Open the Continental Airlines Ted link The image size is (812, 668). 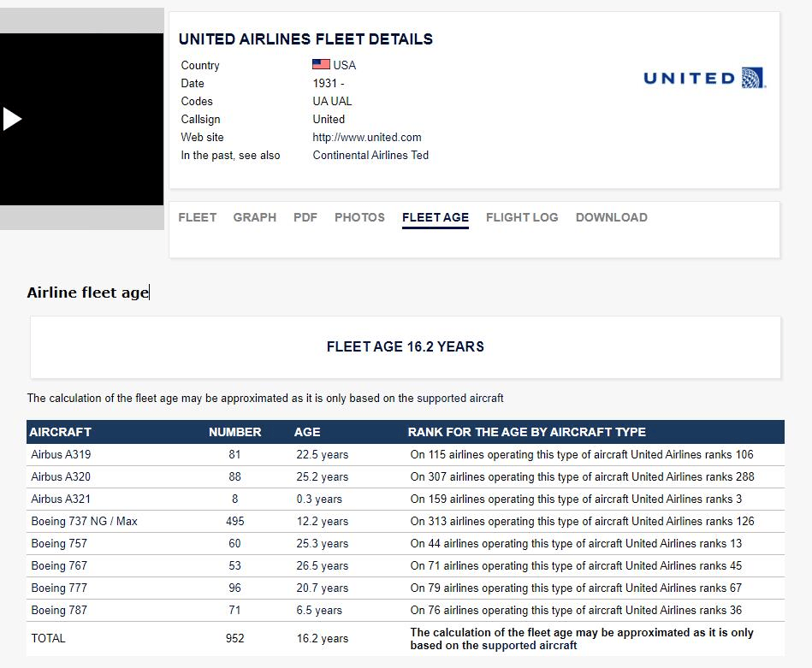tap(370, 156)
